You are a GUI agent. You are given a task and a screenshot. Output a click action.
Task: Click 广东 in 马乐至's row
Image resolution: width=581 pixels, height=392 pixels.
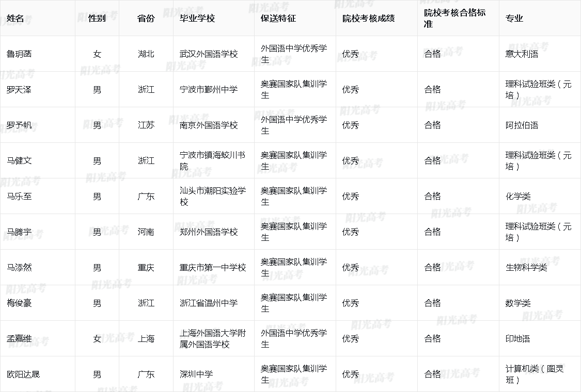pos(146,196)
